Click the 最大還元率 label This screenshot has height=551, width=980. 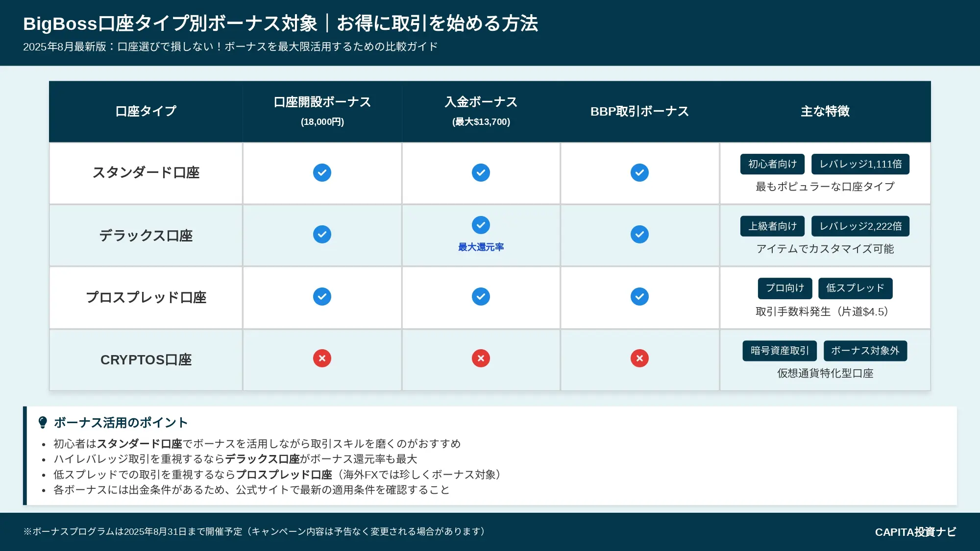coord(481,247)
